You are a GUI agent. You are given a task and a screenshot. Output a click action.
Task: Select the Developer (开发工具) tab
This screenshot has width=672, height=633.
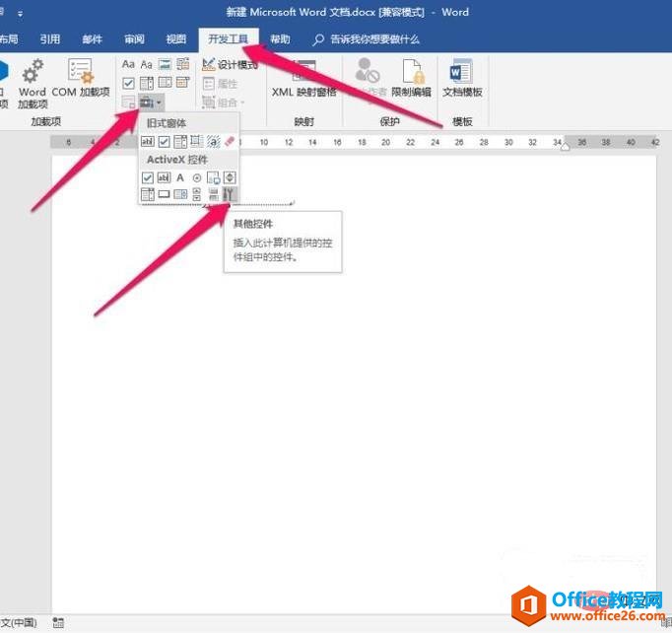tap(229, 39)
